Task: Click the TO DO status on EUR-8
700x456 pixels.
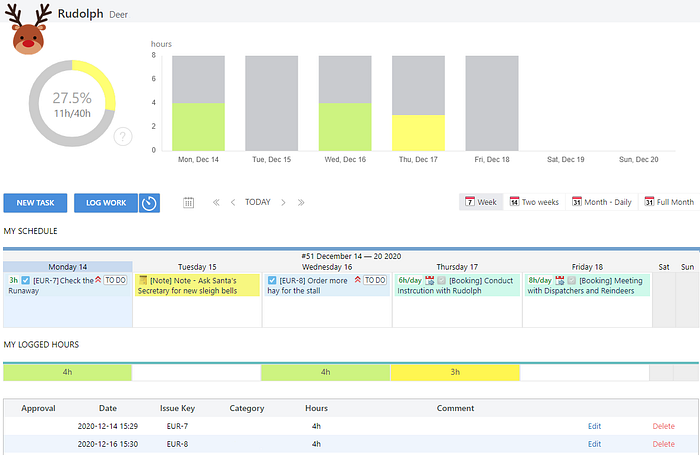Action: [x=375, y=280]
